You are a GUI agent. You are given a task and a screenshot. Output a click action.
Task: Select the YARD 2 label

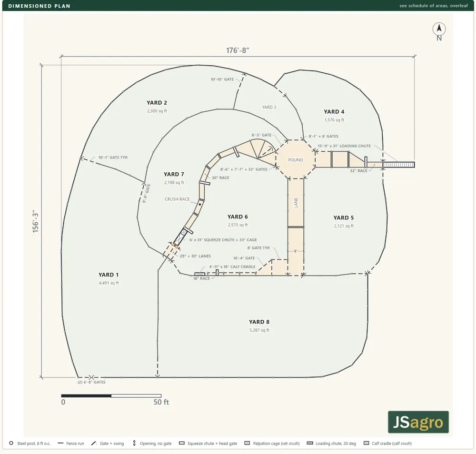157,103
